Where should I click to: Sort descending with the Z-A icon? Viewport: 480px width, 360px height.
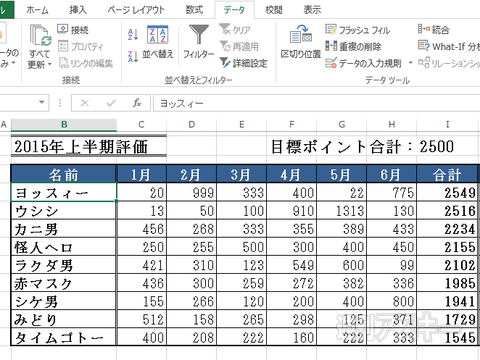pyautogui.click(x=133, y=56)
